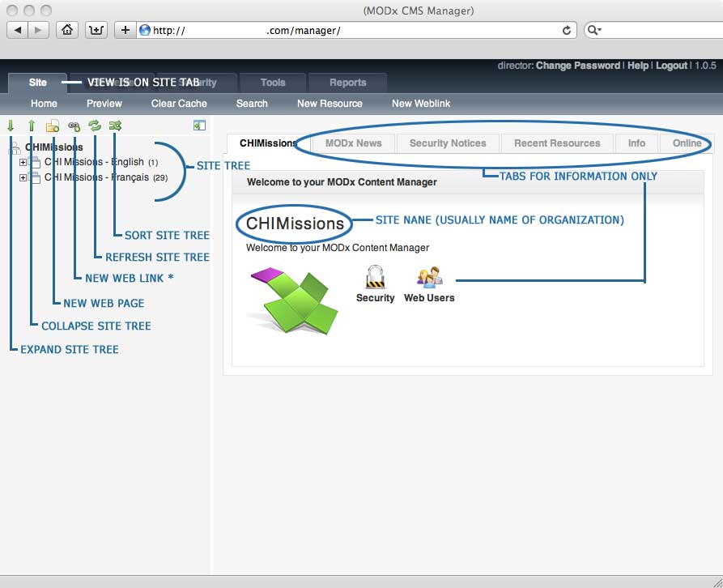This screenshot has height=588, width=723.
Task: Click the search magnifier icon in browser
Action: 594,31
